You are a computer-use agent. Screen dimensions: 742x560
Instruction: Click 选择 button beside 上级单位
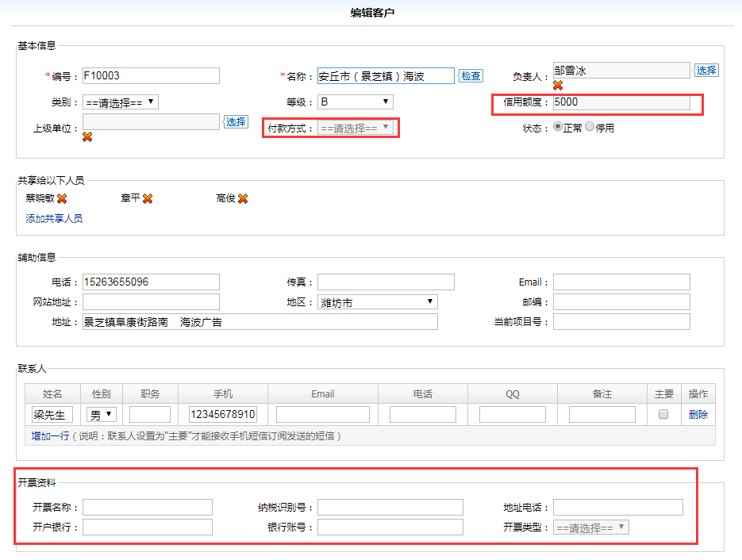point(236,121)
